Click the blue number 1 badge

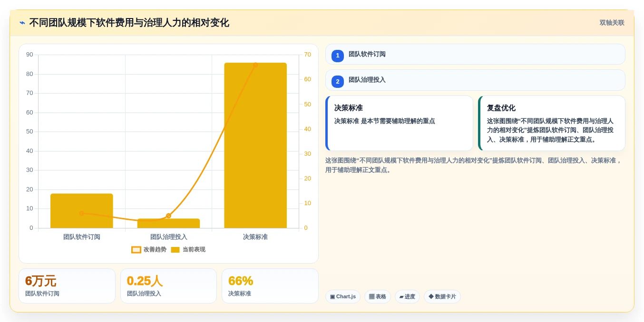click(x=338, y=56)
